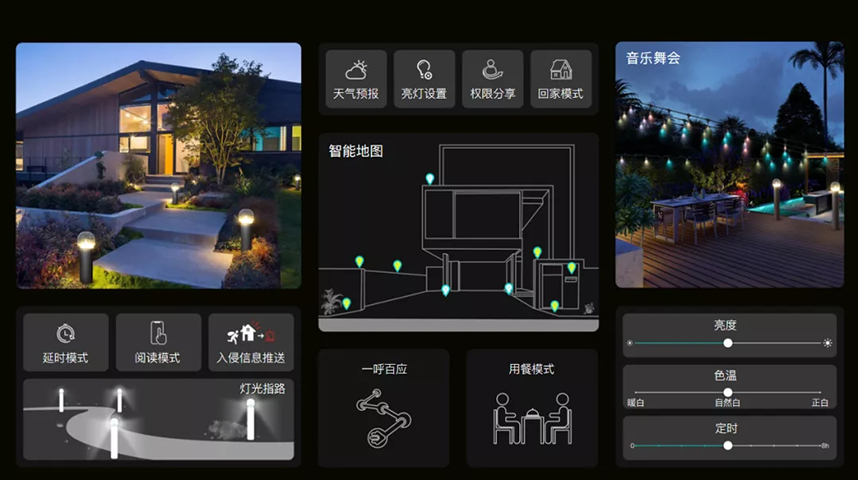Adjust the 色温 color temperature slider handle
The image size is (858, 480).
tap(728, 392)
